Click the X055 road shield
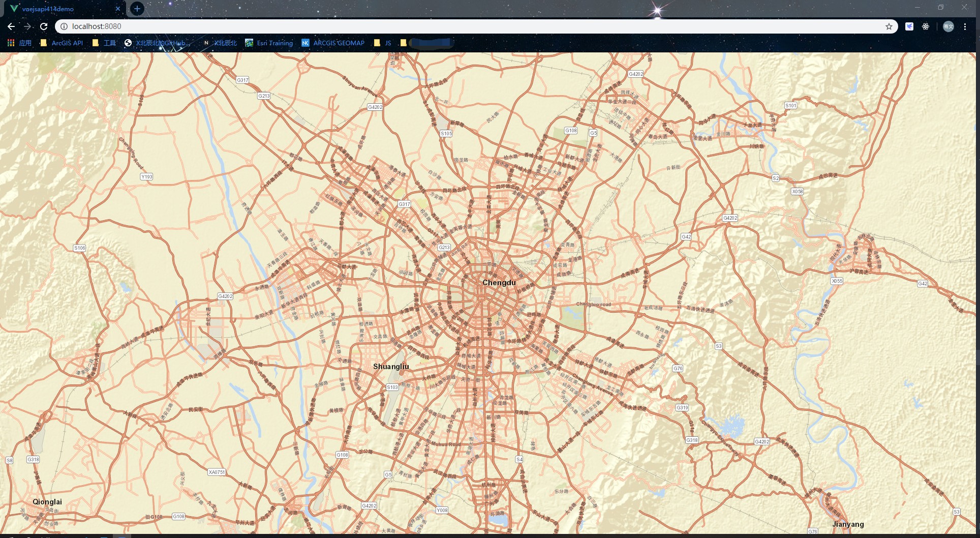980x538 pixels. (837, 281)
